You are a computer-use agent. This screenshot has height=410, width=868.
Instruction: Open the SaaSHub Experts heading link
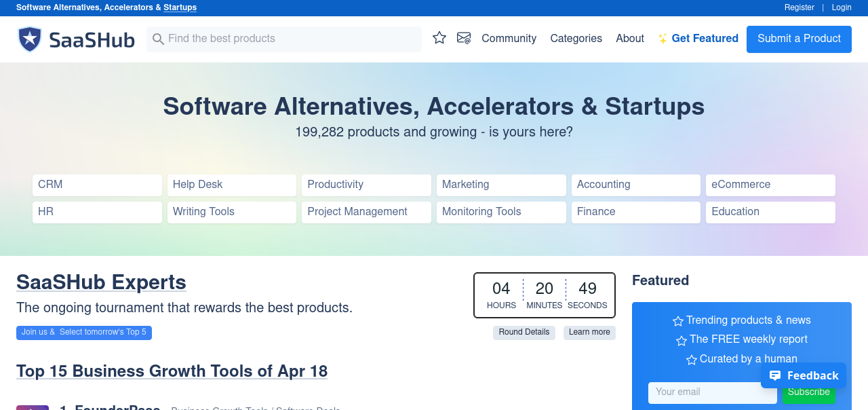click(x=101, y=282)
